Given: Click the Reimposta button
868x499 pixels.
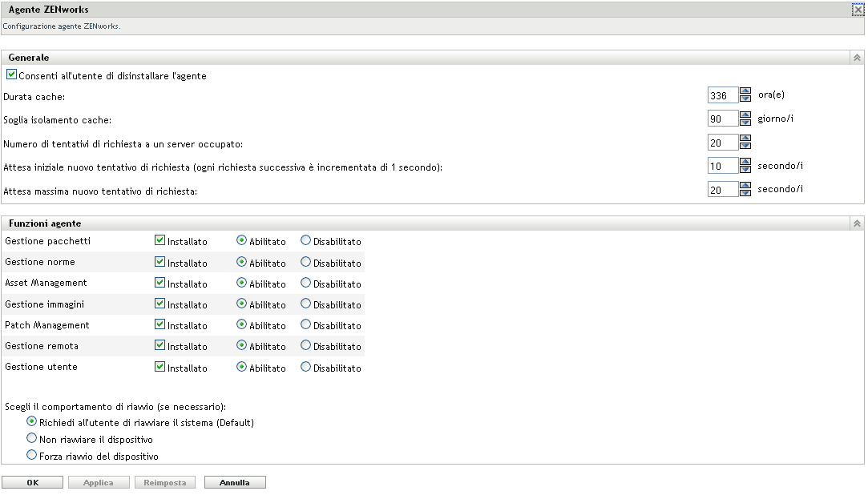Looking at the screenshot, I should pyautogui.click(x=165, y=482).
